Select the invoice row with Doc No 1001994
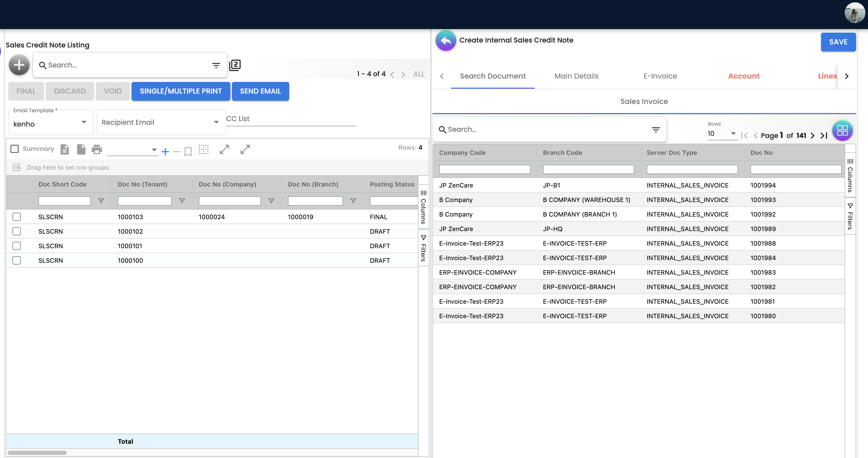This screenshot has height=458, width=868. click(638, 185)
